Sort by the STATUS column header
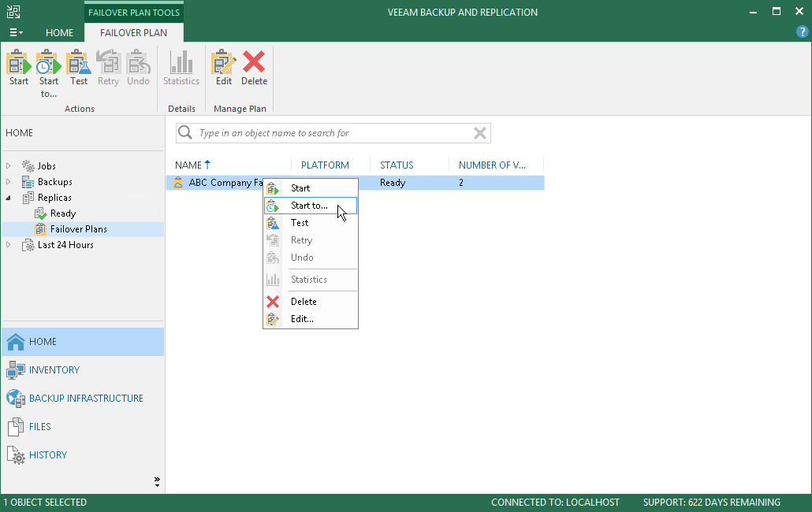This screenshot has height=512, width=812. coord(397,165)
